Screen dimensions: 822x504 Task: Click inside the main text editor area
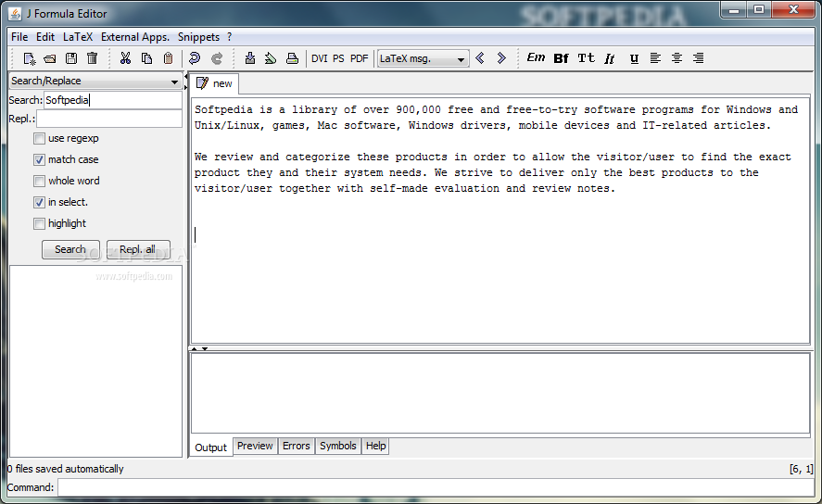[500, 220]
